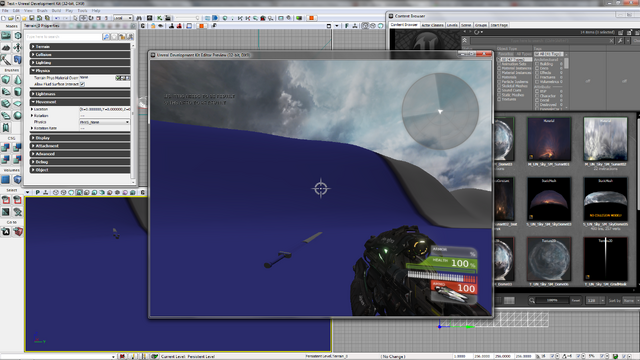This screenshot has width=640, height=360.
Task: Expand the Display property category
Action: pos(80,138)
